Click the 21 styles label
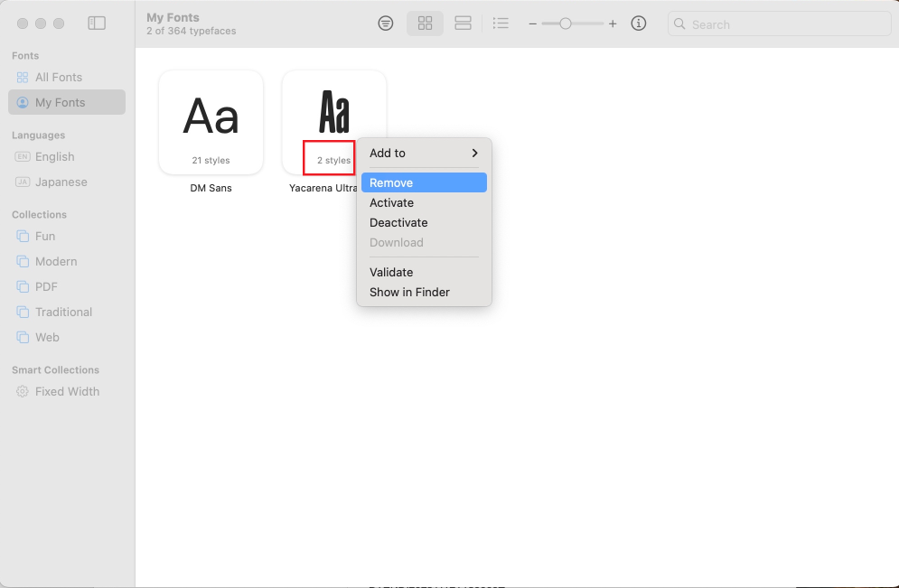899x588 pixels. (211, 161)
